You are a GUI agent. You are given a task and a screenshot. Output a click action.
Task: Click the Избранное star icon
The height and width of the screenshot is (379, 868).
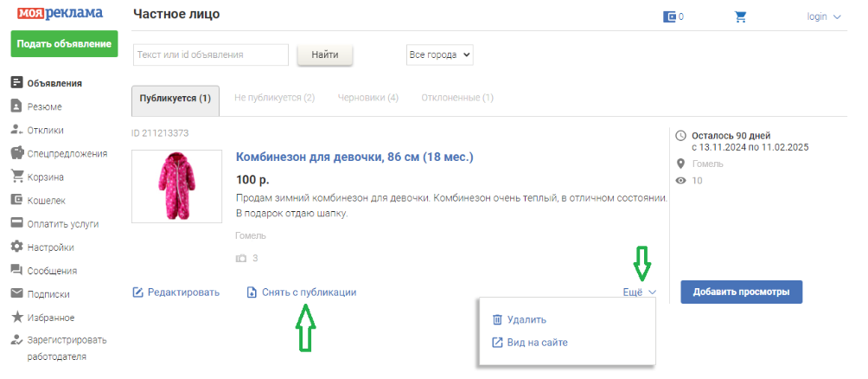(16, 317)
